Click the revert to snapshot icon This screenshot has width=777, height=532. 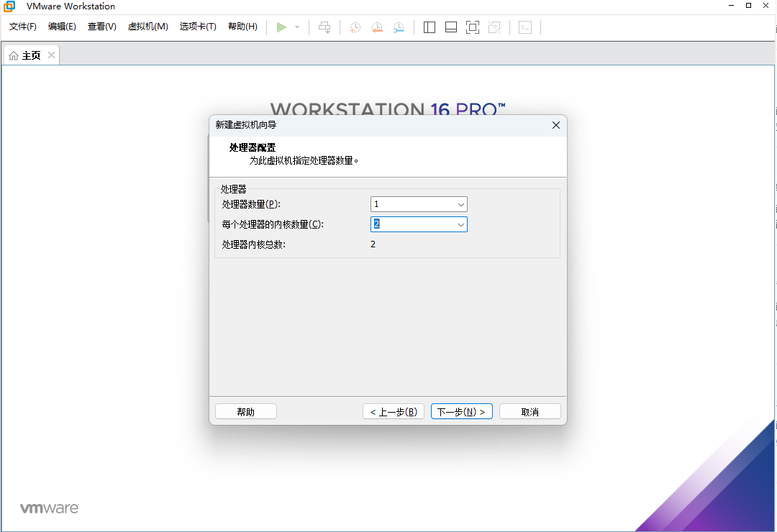(377, 27)
